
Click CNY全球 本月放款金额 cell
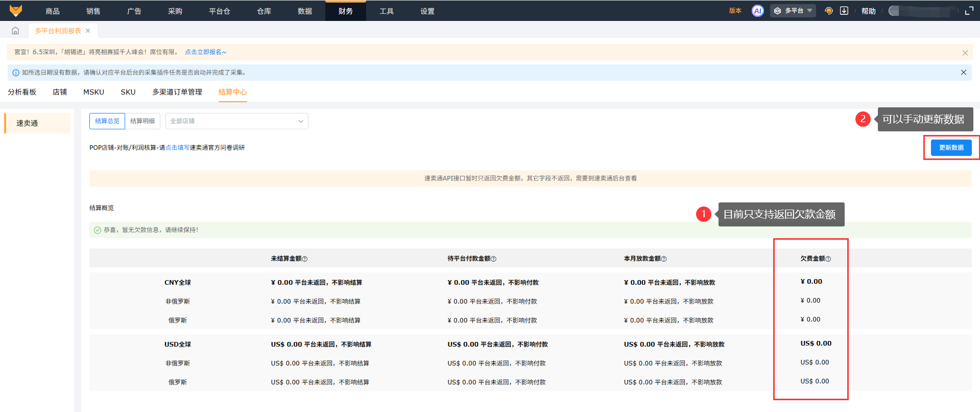pos(670,283)
